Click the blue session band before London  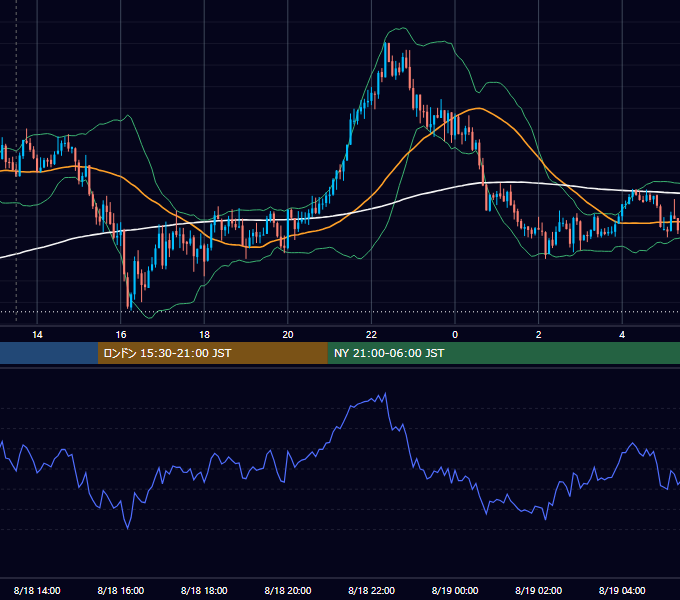tap(49, 353)
